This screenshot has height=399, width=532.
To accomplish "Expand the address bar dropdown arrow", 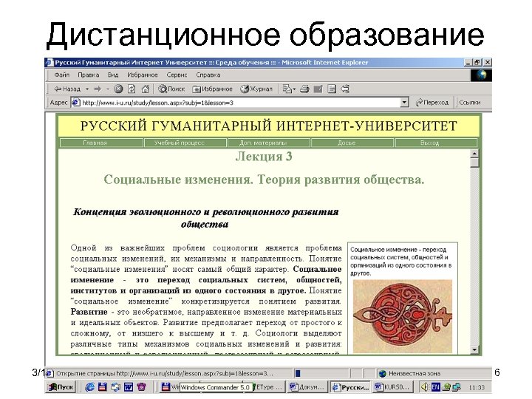I will [x=404, y=103].
